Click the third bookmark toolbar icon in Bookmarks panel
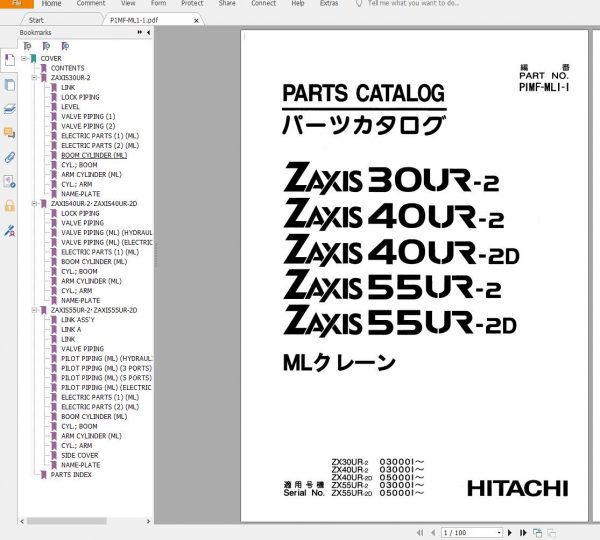Image resolution: width=600 pixels, height=540 pixels. pos(65,46)
